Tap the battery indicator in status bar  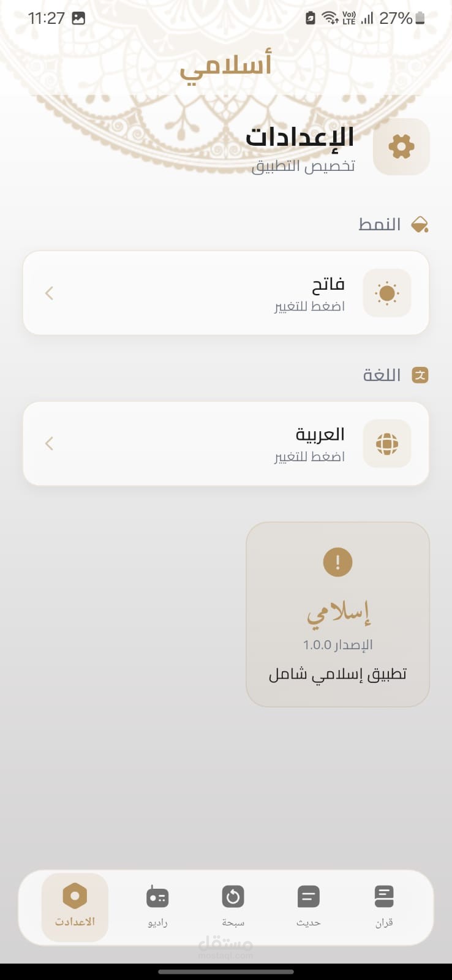pos(420,18)
